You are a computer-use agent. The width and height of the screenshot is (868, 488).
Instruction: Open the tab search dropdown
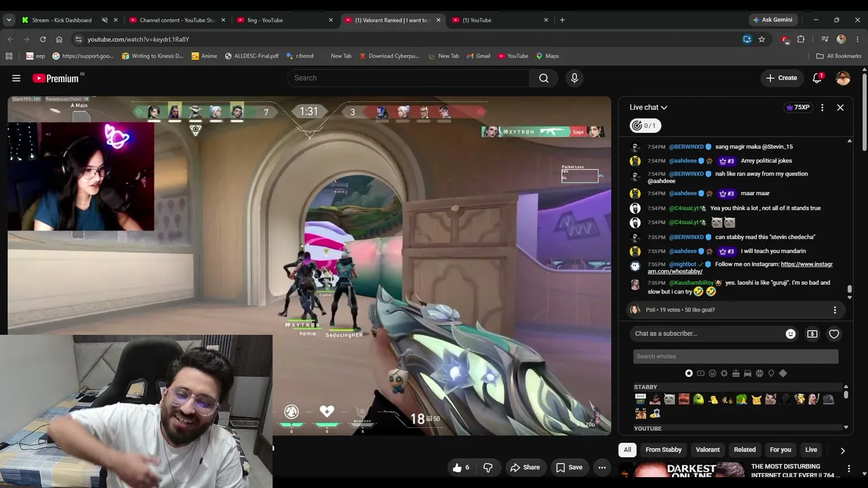tap(9, 20)
